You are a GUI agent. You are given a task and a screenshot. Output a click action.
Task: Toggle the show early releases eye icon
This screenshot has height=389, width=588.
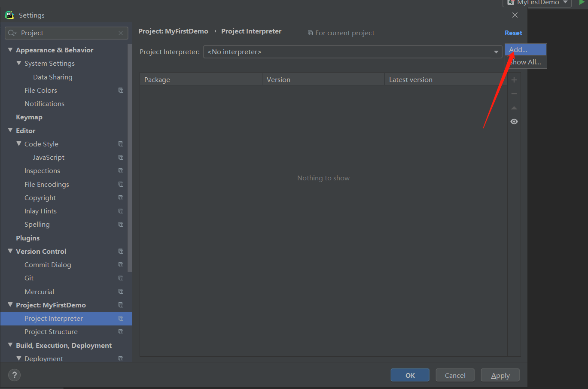tap(514, 122)
